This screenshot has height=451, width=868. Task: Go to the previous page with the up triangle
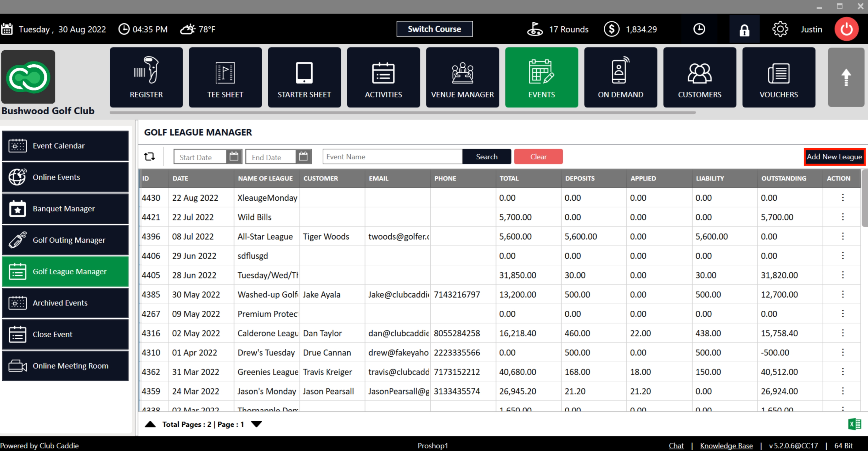point(150,424)
